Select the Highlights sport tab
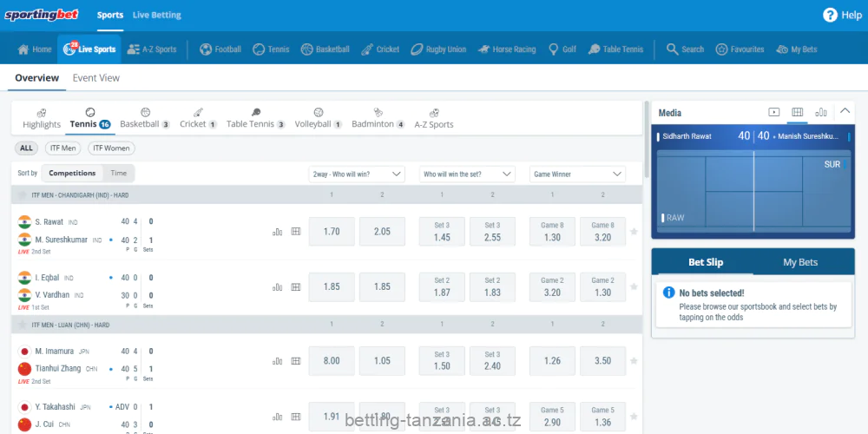Viewport: 868px width, 434px height. pos(42,118)
